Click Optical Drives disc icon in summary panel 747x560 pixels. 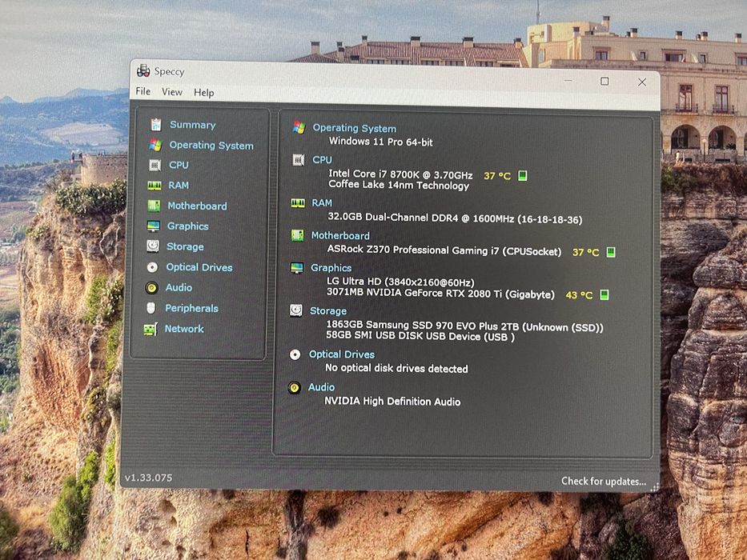295,354
